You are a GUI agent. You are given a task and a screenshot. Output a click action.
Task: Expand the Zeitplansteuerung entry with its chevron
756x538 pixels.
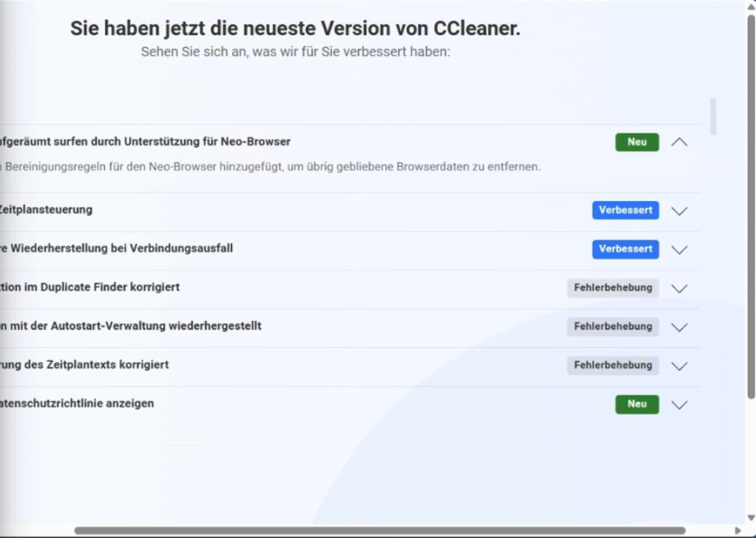click(x=679, y=211)
